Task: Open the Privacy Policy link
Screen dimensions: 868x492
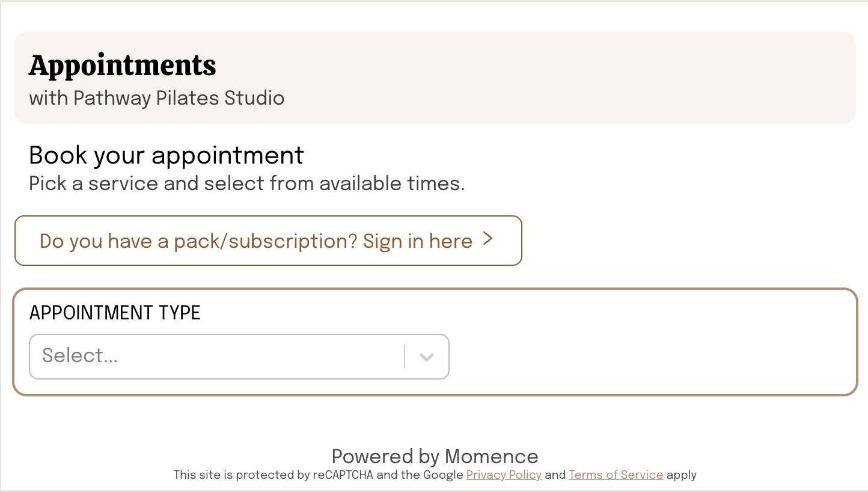Action: pos(504,475)
